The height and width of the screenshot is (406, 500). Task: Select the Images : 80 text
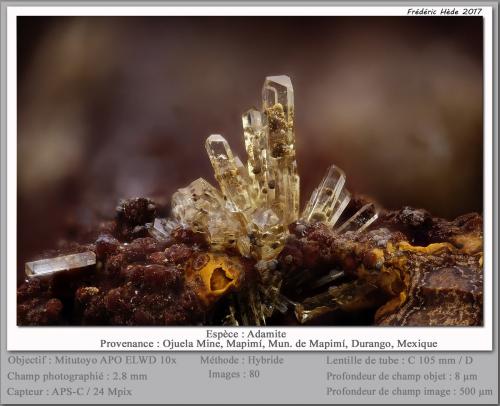(x=234, y=374)
